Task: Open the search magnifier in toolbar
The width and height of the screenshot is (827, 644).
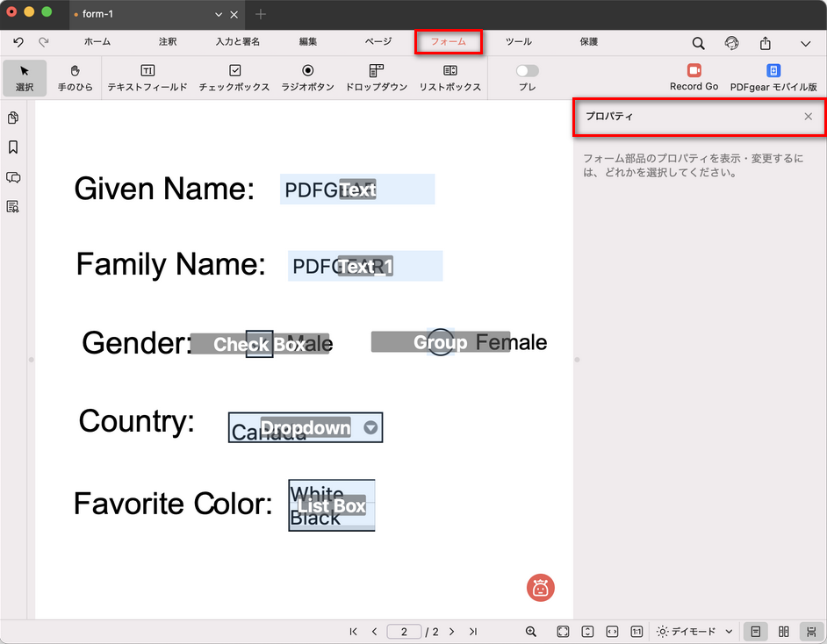Action: pyautogui.click(x=698, y=43)
